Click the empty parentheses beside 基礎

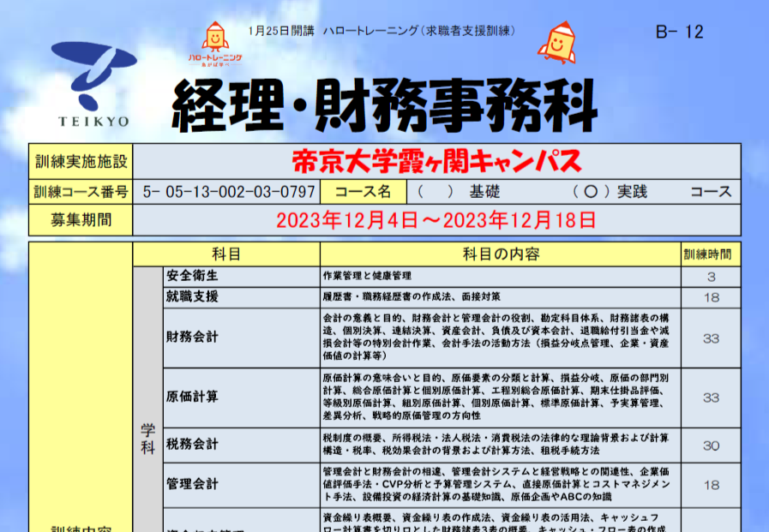(x=435, y=192)
